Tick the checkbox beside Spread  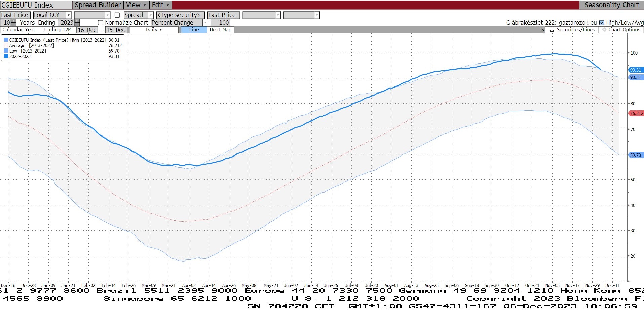pyautogui.click(x=117, y=15)
